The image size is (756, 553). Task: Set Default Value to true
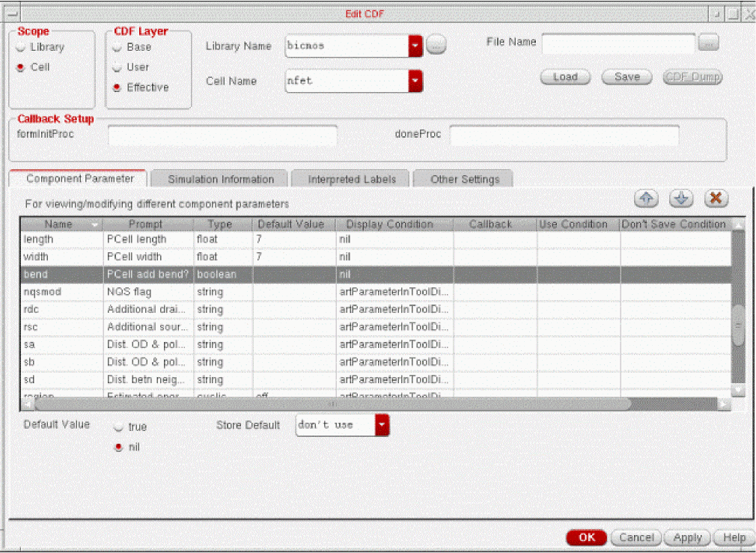tap(118, 427)
